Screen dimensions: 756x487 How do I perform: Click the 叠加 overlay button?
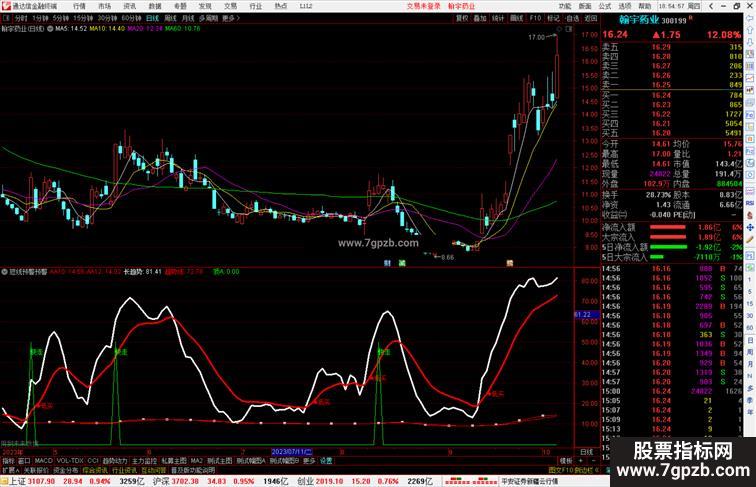click(x=480, y=18)
